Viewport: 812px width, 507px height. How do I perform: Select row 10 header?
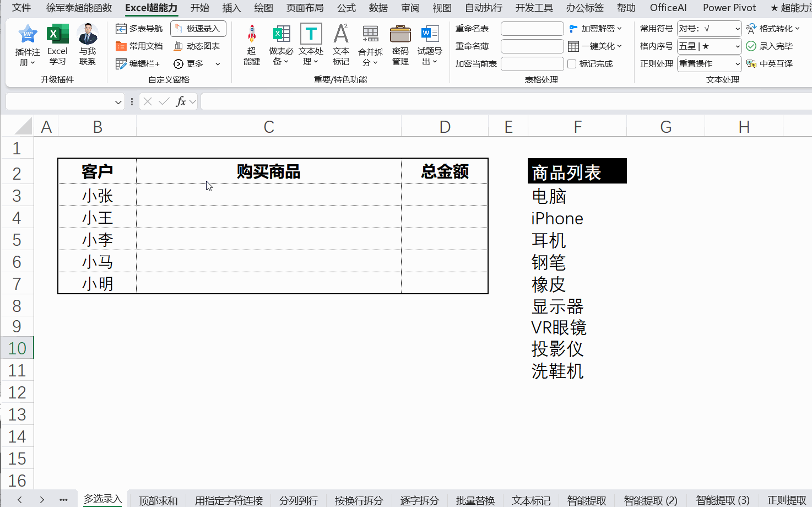click(17, 348)
